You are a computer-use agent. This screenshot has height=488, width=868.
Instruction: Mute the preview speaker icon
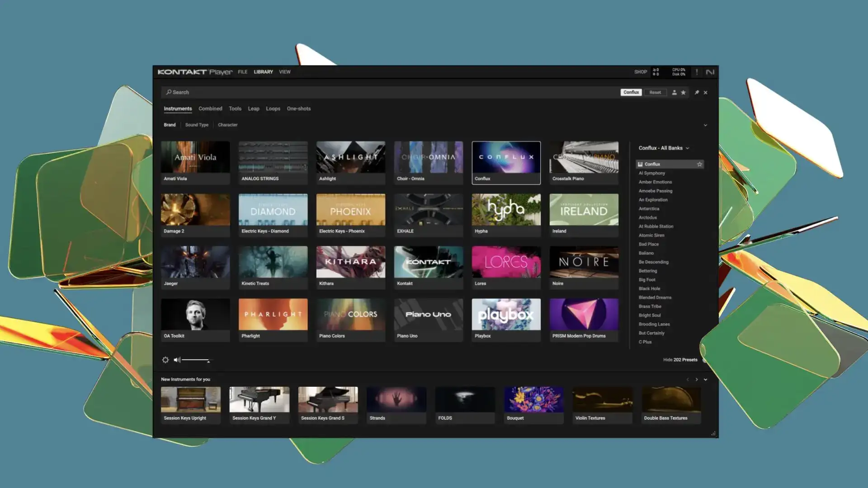177,360
